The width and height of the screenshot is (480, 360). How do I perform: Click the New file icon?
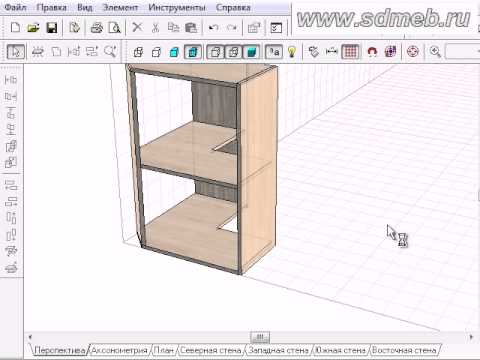pyautogui.click(x=15, y=27)
